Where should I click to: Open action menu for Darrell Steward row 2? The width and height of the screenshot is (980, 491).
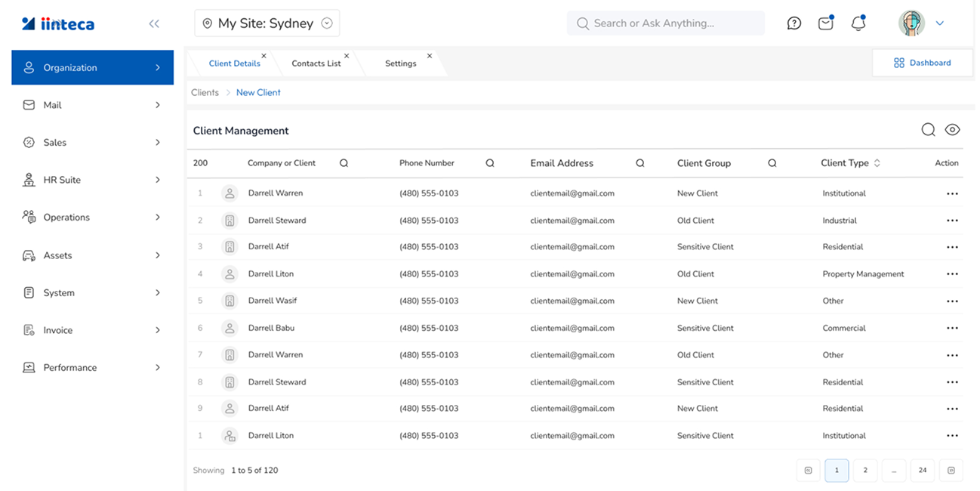click(x=952, y=221)
